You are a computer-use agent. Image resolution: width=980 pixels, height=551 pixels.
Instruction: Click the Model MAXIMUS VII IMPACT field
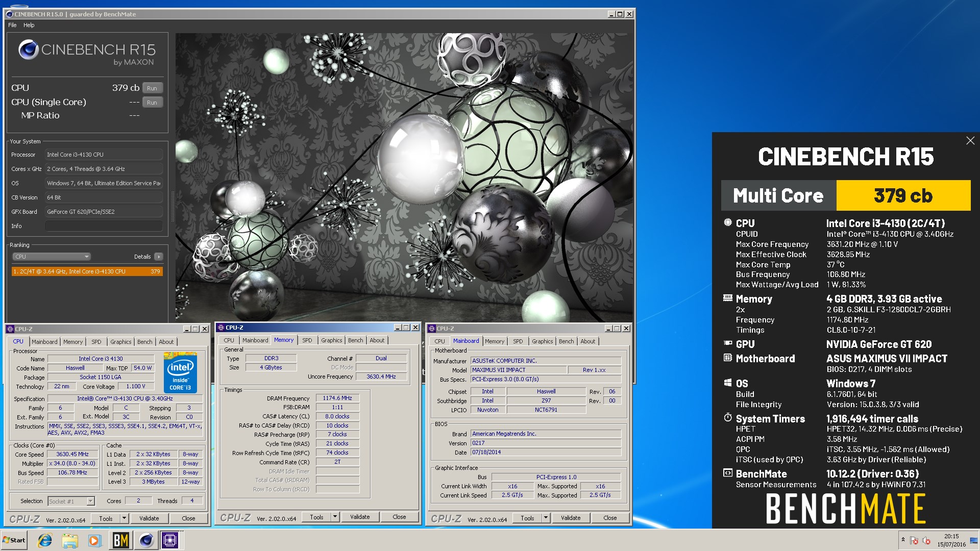[x=518, y=370]
